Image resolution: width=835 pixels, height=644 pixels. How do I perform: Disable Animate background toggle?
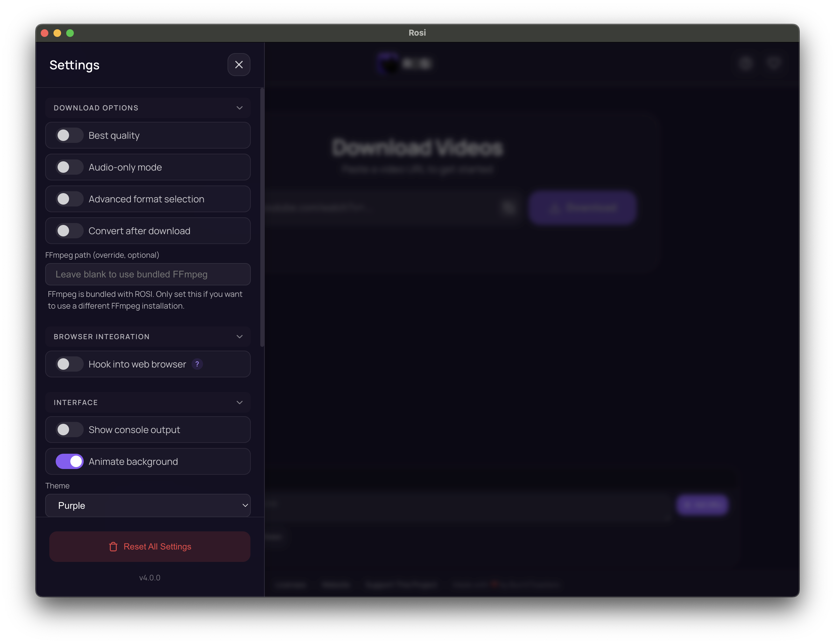69,461
